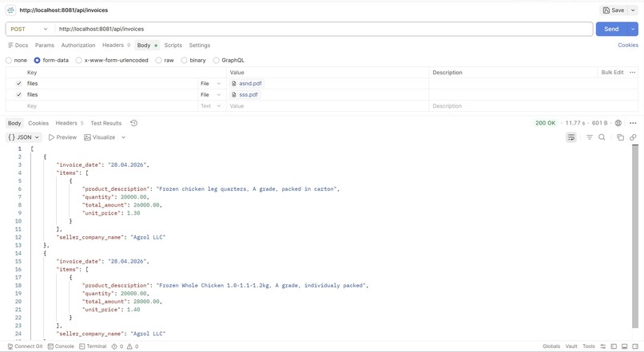Open the Vault from the status bar
This screenshot has width=644, height=352.
click(571, 346)
